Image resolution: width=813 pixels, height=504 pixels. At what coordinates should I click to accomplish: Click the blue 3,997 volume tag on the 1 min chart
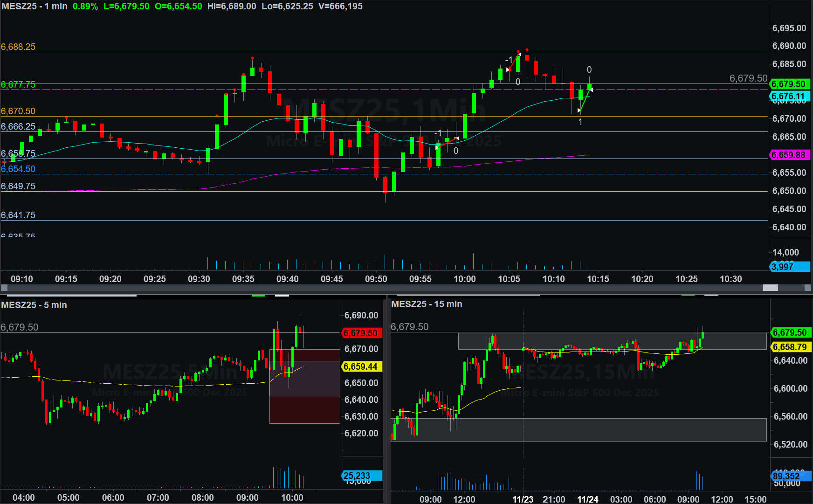[789, 267]
